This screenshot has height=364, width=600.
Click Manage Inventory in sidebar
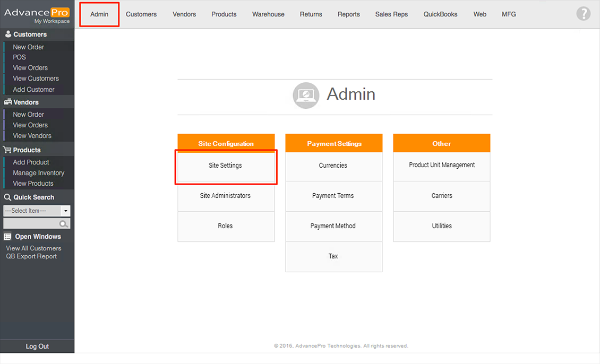tap(38, 173)
